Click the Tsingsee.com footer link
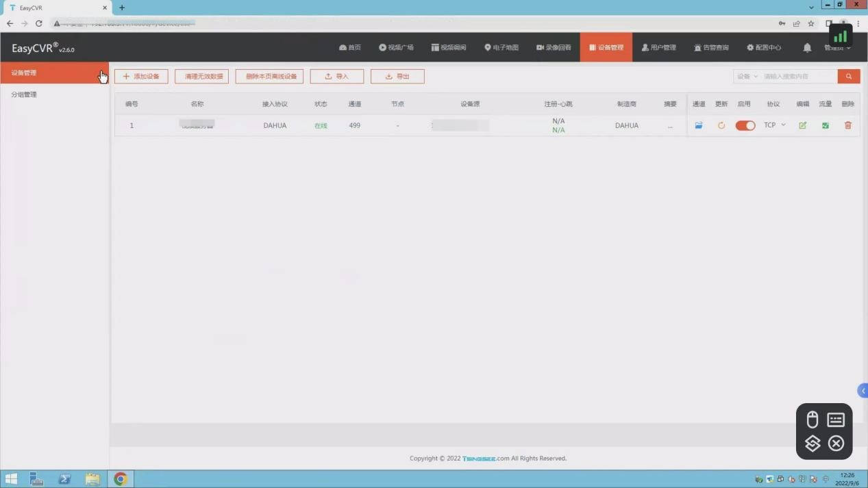 [x=486, y=459]
